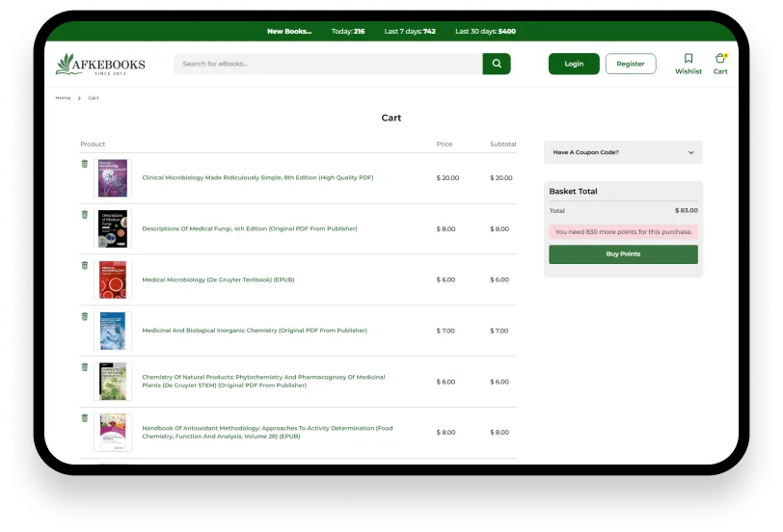Open the Wishlist bookmark icon

pos(688,59)
